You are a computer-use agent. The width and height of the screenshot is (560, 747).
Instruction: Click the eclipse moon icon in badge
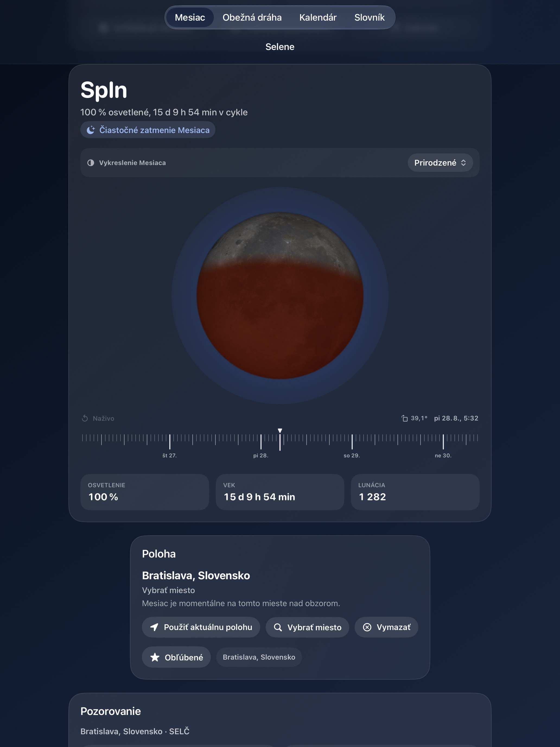(91, 130)
